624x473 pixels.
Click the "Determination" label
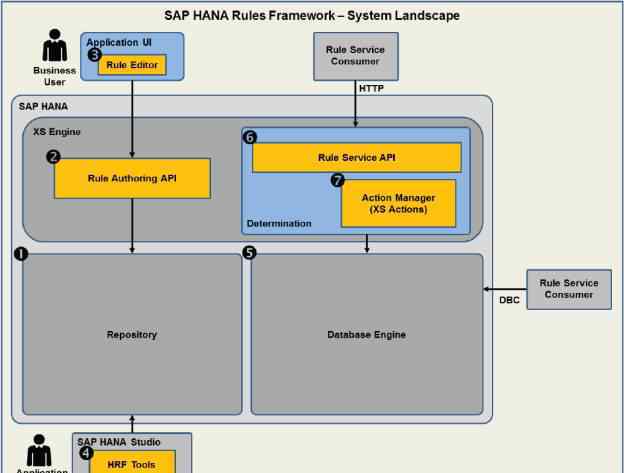coord(279,224)
